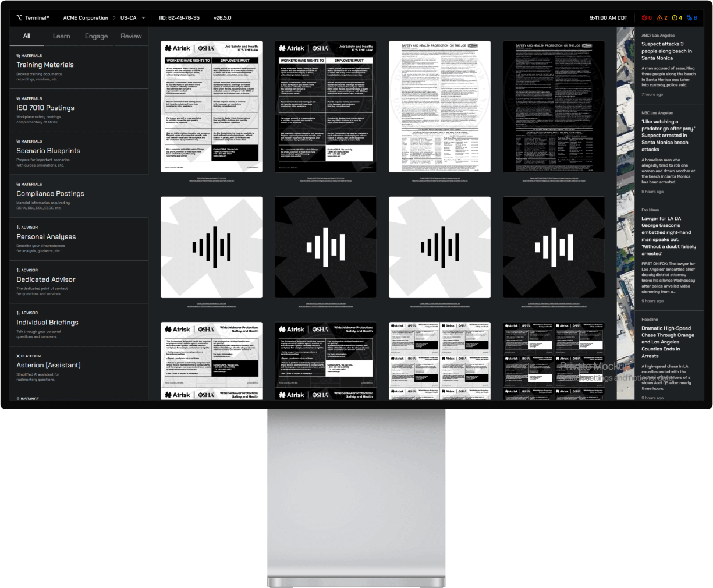This screenshot has width=713, height=588.
Task: Click the yellow notice status icon
Action: click(x=675, y=18)
